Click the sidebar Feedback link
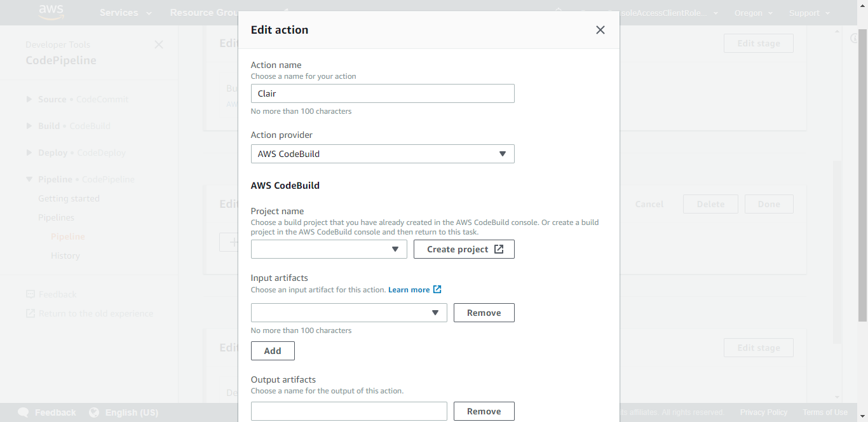Screen dimensions: 868x422 57,294
